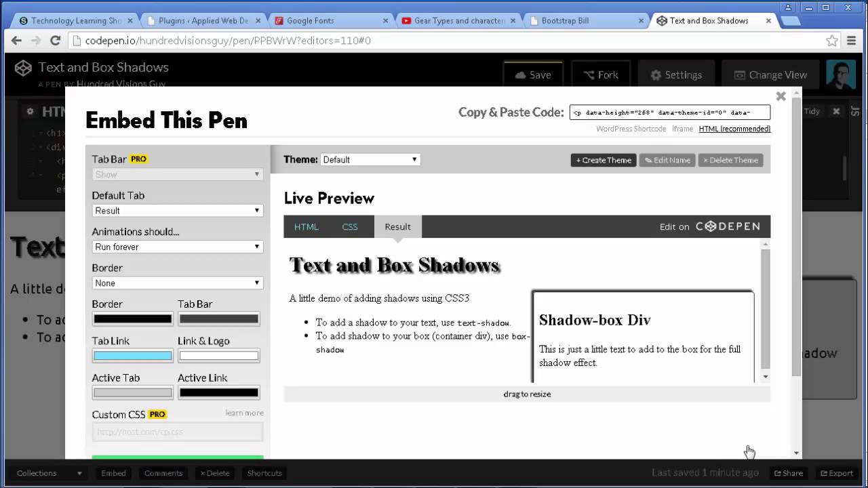Click the Embed button in footer

pos(113,473)
